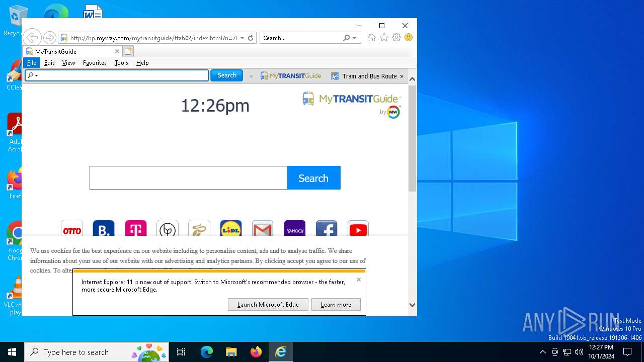Image resolution: width=644 pixels, height=362 pixels.
Task: Open the MyTransitGuide toolbar link
Action: click(291, 76)
